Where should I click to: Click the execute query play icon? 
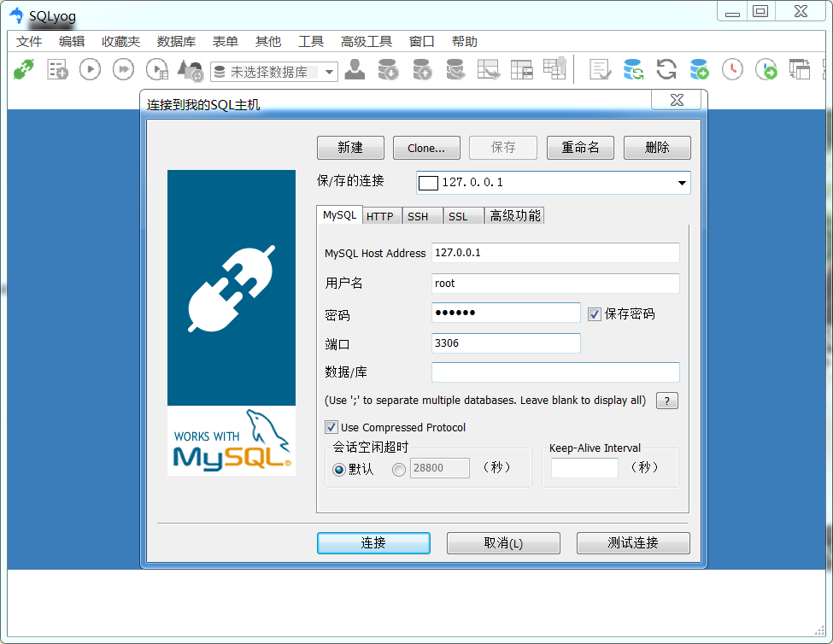[91, 69]
